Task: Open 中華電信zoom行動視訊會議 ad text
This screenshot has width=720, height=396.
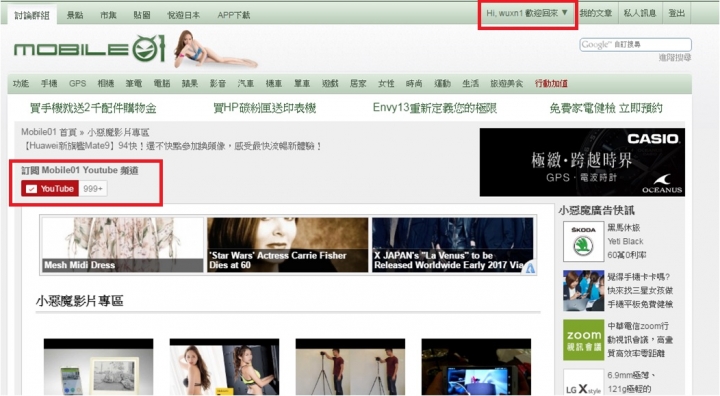Action: click(x=640, y=339)
